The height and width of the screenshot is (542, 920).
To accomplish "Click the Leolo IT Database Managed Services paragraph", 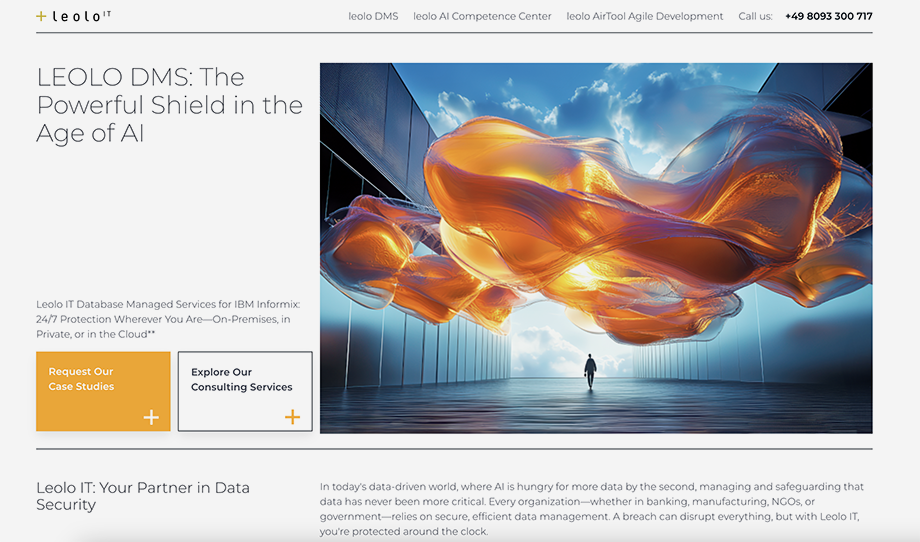I will coord(168,319).
